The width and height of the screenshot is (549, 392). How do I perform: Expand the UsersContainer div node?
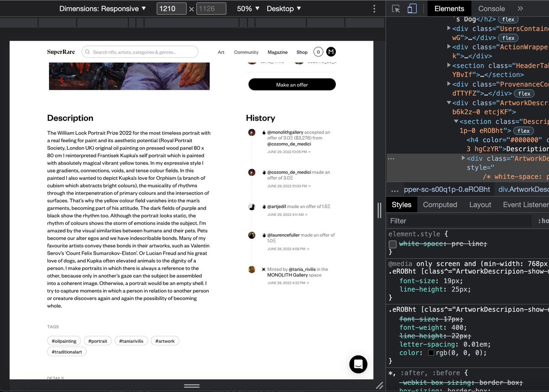click(x=449, y=28)
